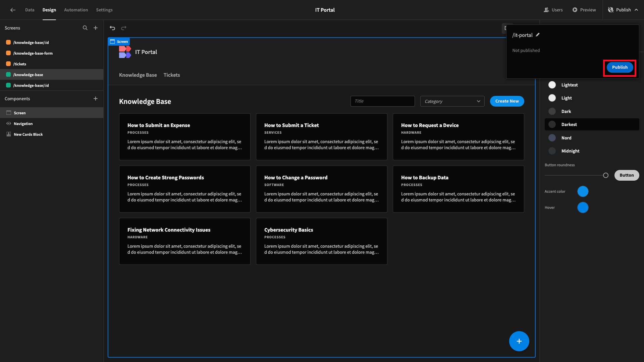The width and height of the screenshot is (644, 362).
Task: Toggle Navigation component eye icon
Action: pos(9,124)
